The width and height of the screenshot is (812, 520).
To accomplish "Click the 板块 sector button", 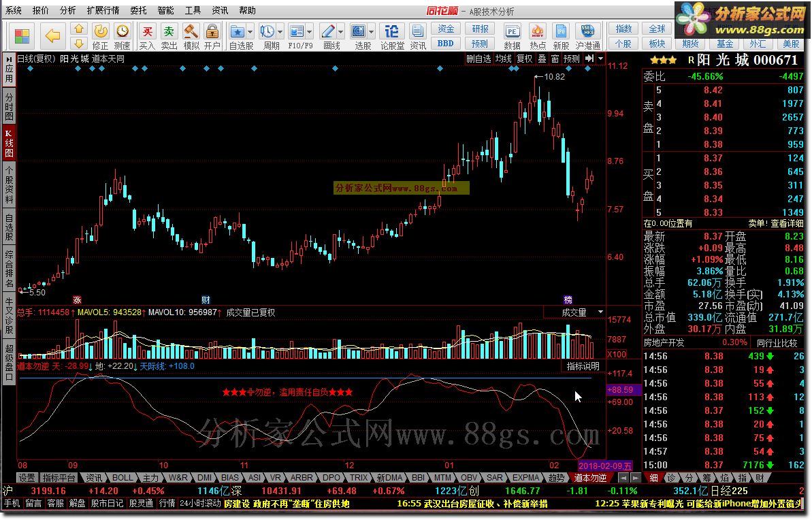I will [x=657, y=44].
